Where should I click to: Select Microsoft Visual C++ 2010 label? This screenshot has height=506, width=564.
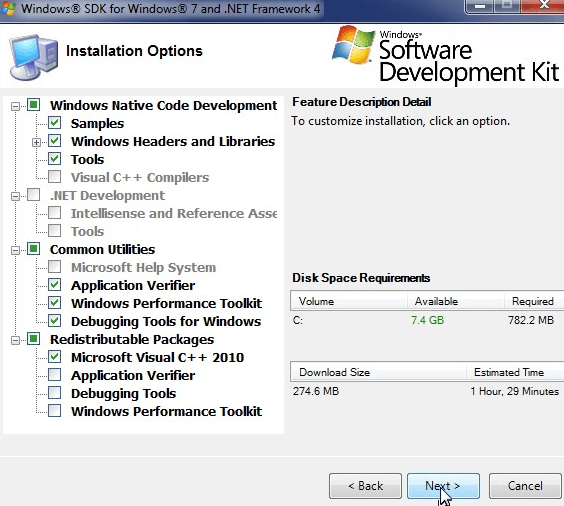coord(158,357)
